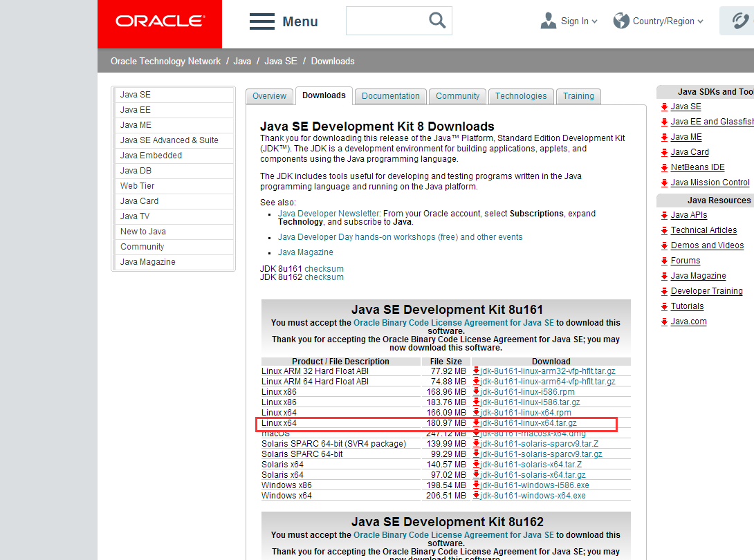Click download arrow icon for jdk-8u161-linux-arm32-vfp-hflt.tar.gz
The height and width of the screenshot is (560, 754).
pos(476,371)
